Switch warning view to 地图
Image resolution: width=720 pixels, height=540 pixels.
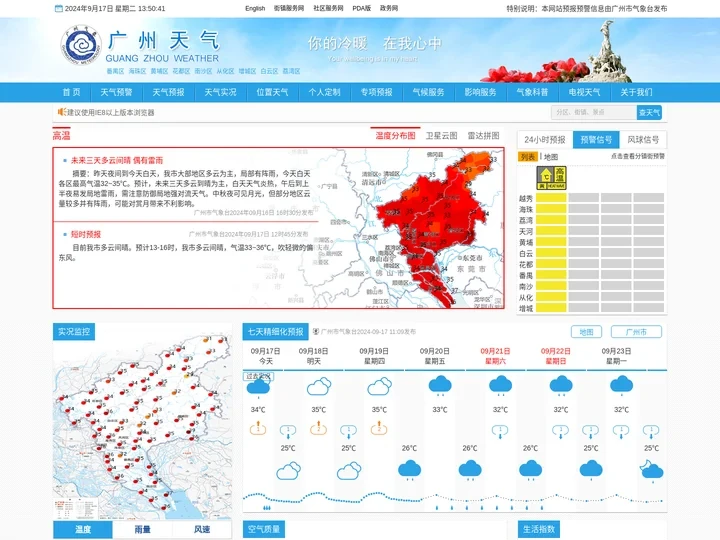551,157
